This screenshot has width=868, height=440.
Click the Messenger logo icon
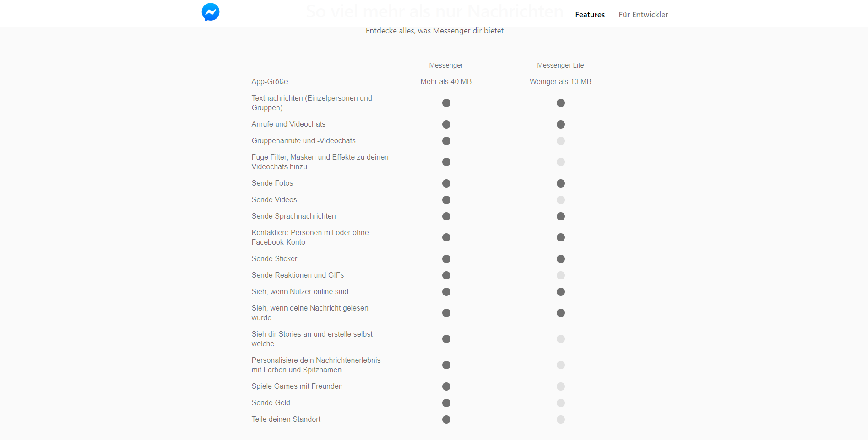tap(211, 12)
